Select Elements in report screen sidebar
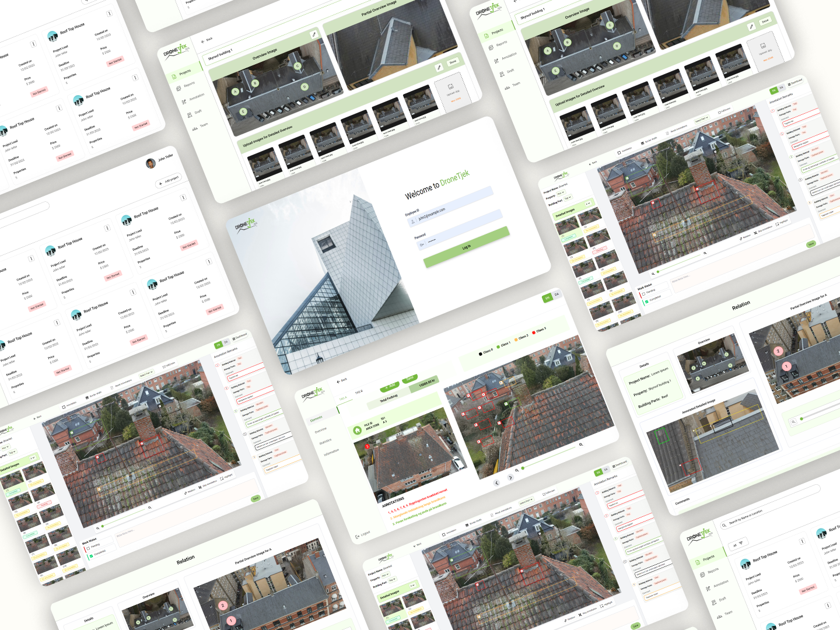 [316, 419]
